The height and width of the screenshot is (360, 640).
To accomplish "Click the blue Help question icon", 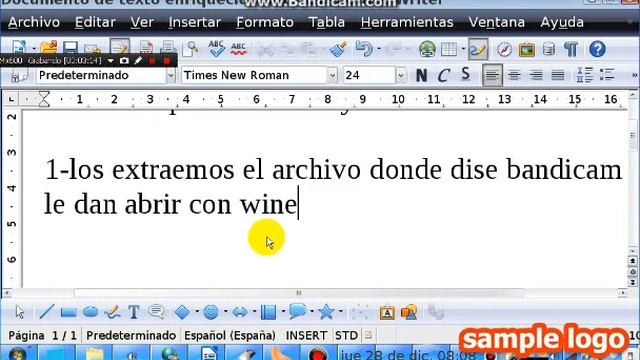I will pyautogui.click(x=597, y=49).
